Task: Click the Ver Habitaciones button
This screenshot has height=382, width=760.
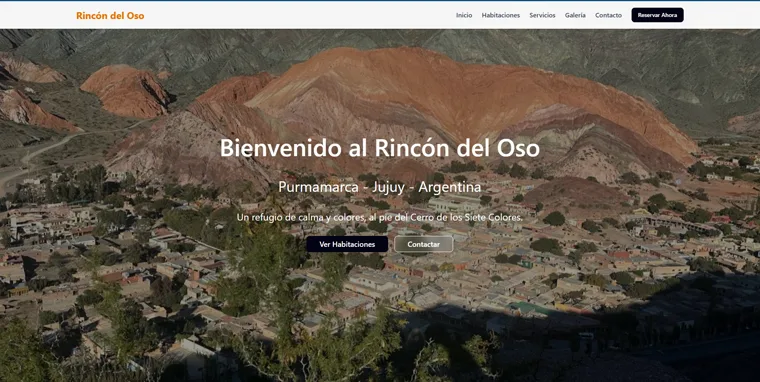Action: (347, 244)
